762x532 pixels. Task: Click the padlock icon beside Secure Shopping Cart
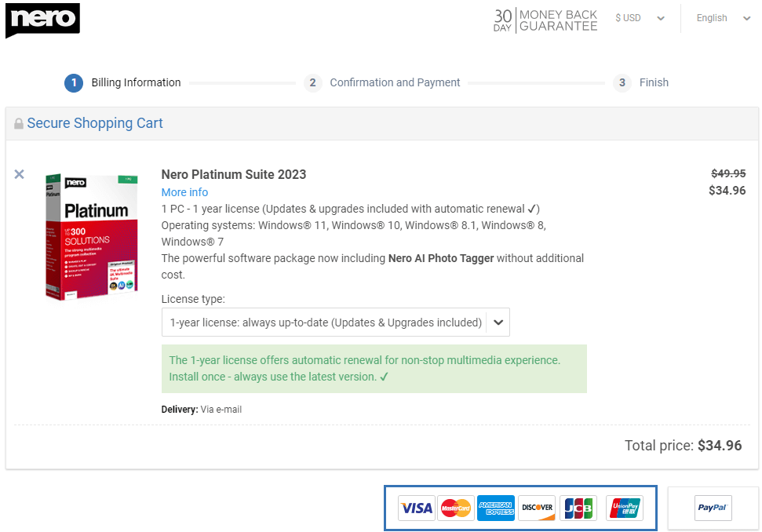[19, 123]
